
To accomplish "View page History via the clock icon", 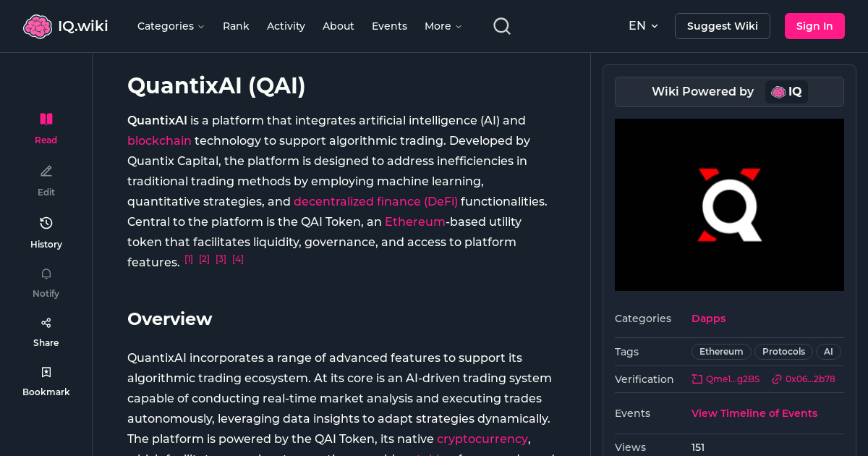I will (x=46, y=223).
